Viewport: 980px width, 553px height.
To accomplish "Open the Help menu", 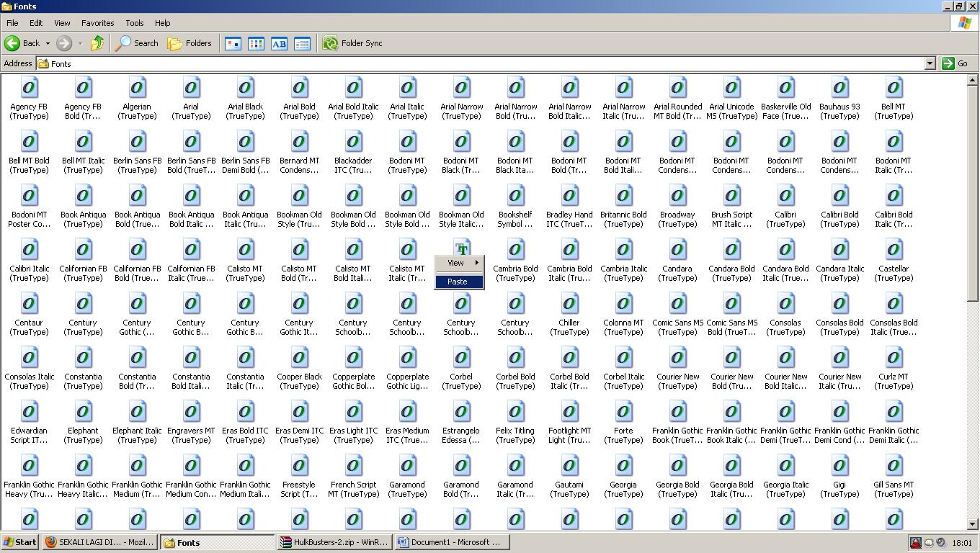I will (163, 23).
